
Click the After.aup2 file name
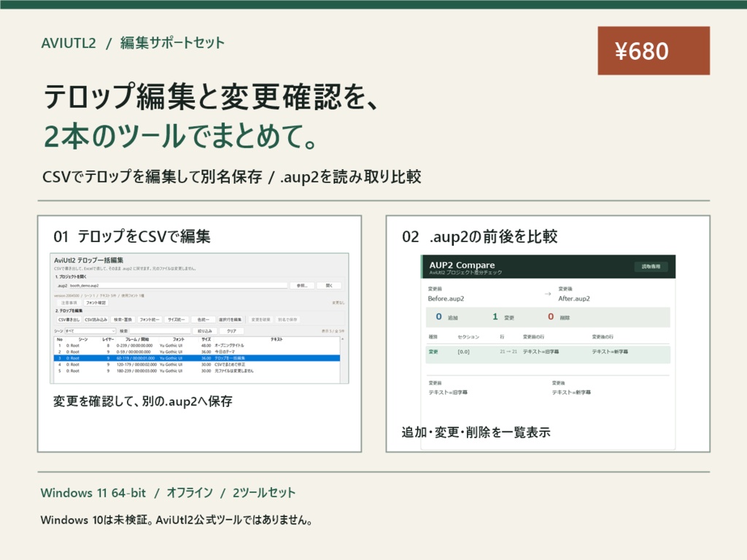[574, 298]
